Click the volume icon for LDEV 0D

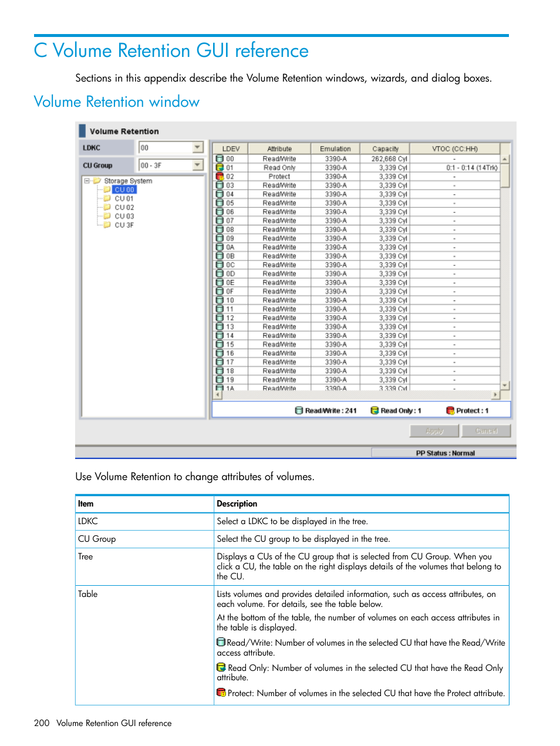pos(220,274)
